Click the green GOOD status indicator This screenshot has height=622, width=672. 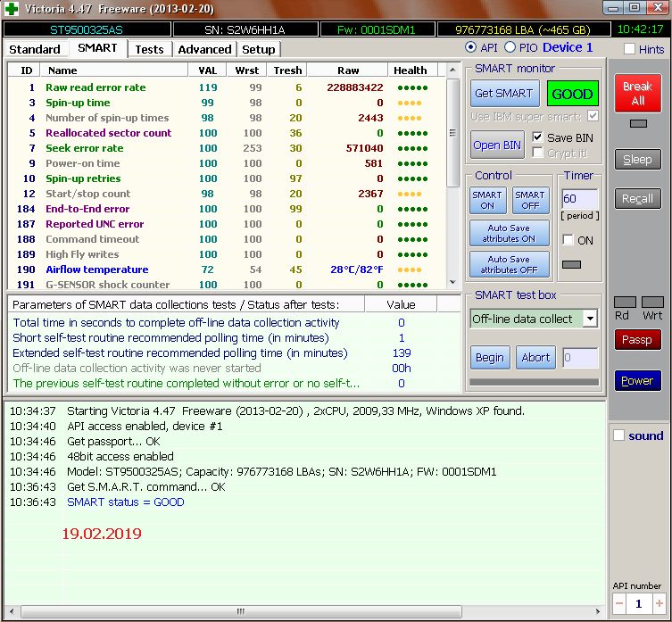click(572, 94)
